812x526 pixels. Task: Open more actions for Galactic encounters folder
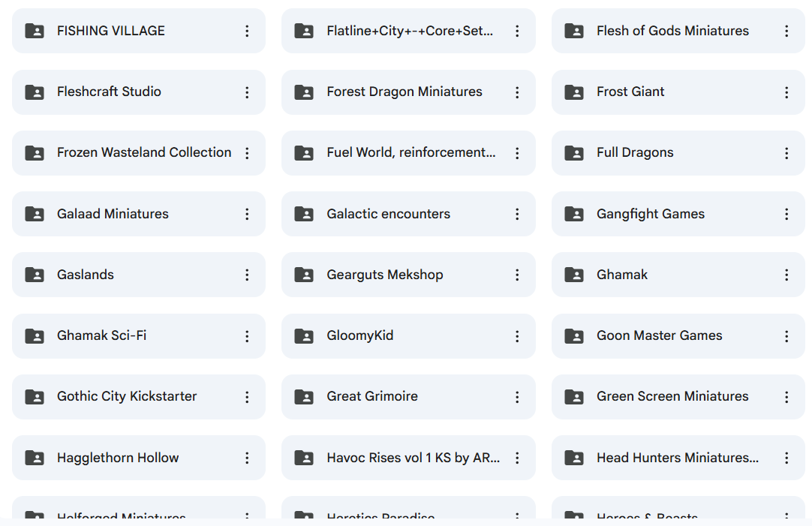(517, 214)
